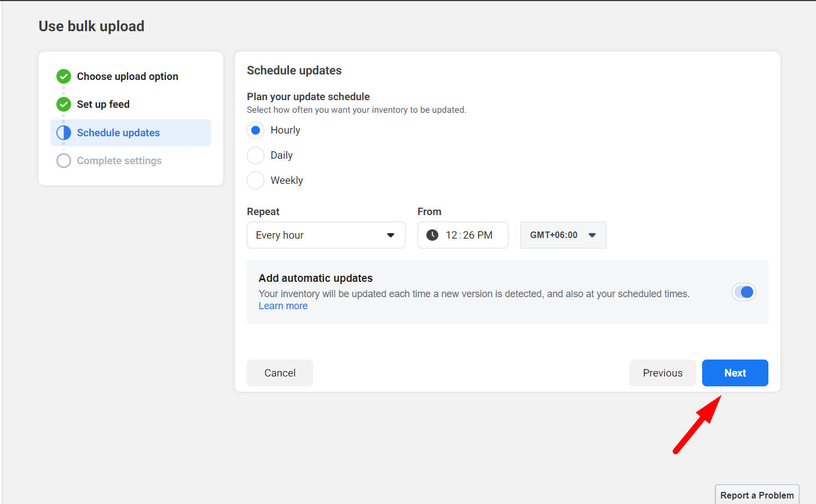The width and height of the screenshot is (816, 504).
Task: Click the empty circle icon beside Complete settings
Action: 63,160
